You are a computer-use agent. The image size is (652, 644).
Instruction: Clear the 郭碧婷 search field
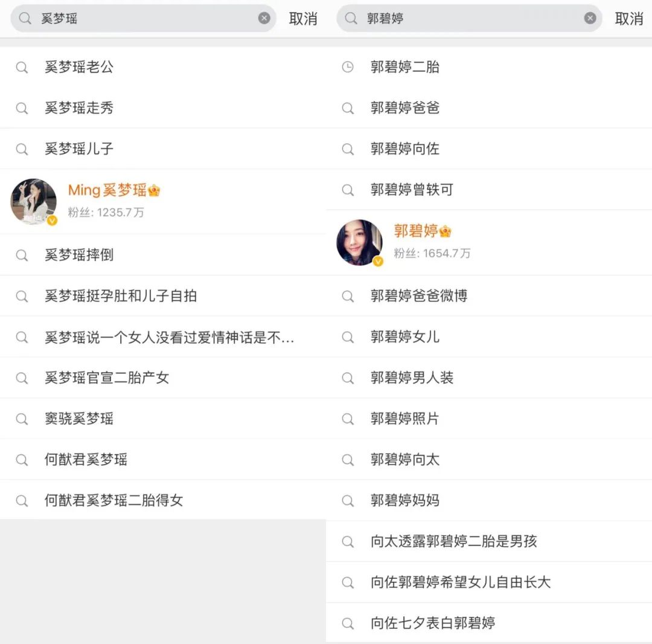point(590,18)
